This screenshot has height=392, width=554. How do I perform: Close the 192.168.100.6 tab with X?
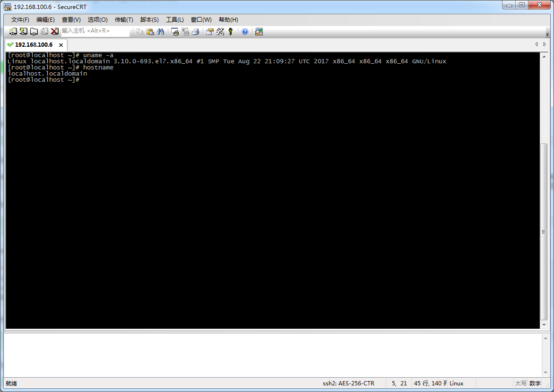pos(61,45)
